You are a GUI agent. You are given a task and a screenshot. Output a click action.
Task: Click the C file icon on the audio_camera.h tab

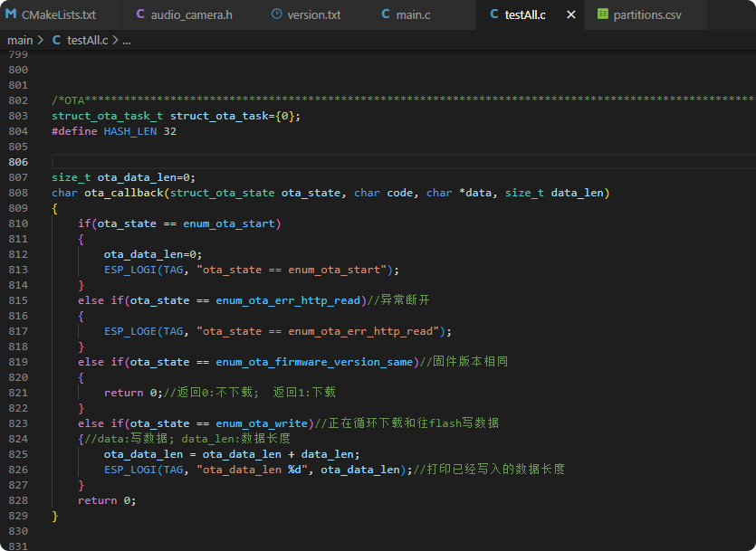coord(140,14)
